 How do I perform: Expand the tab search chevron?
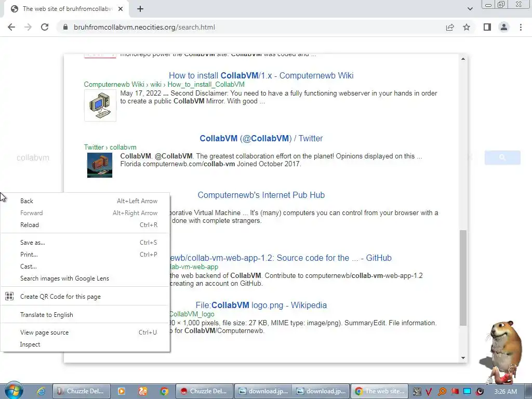click(x=470, y=9)
